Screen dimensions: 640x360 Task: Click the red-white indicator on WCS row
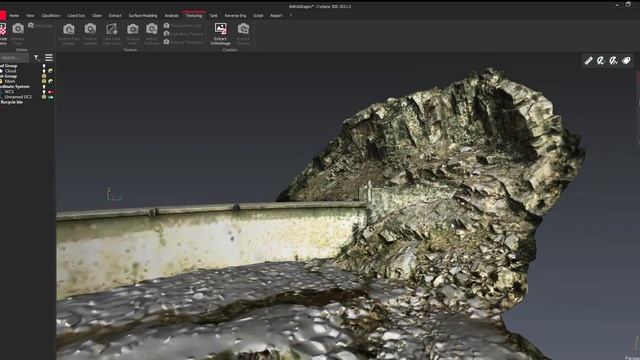point(51,92)
